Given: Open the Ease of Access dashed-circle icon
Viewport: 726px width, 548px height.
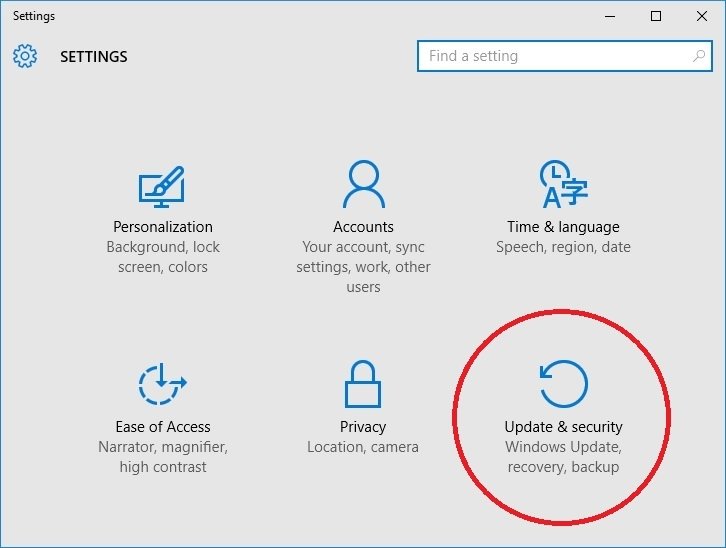Looking at the screenshot, I should point(163,384).
